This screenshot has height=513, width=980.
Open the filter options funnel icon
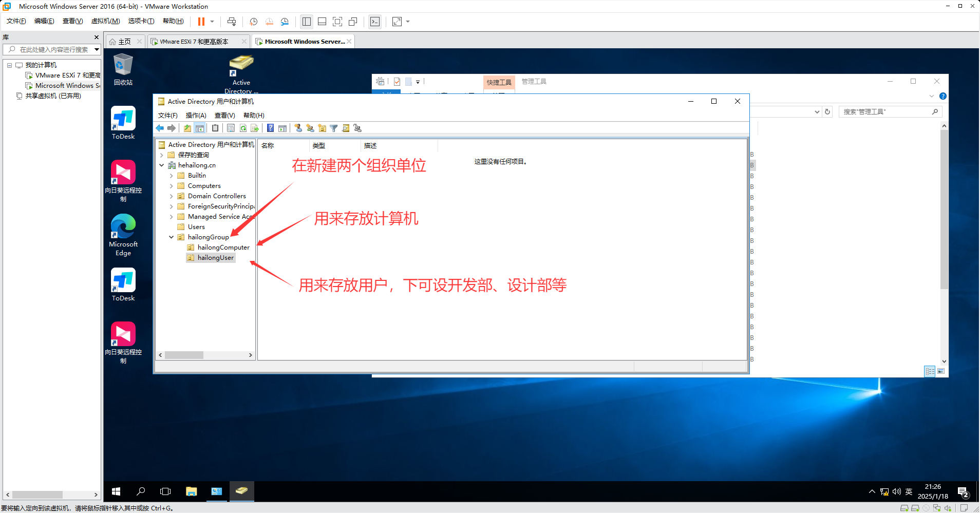point(334,128)
